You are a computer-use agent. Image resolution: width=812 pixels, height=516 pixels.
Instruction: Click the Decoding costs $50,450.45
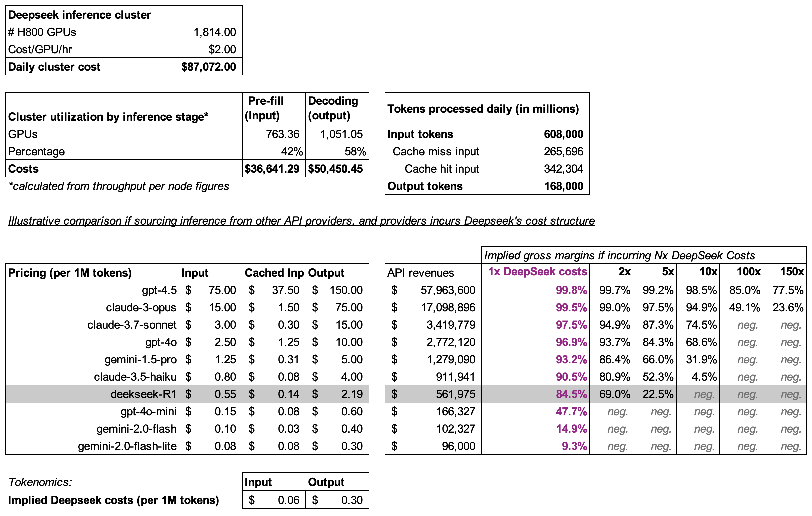tap(335, 169)
